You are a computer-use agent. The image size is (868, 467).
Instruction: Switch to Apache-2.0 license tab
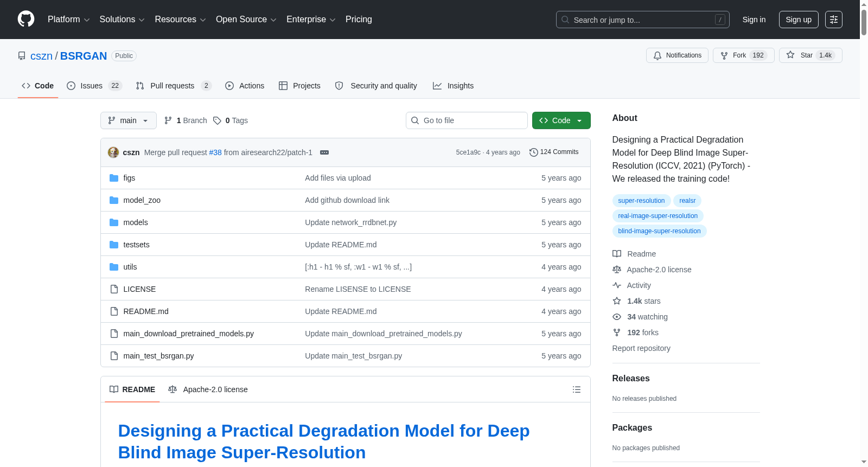[208, 389]
